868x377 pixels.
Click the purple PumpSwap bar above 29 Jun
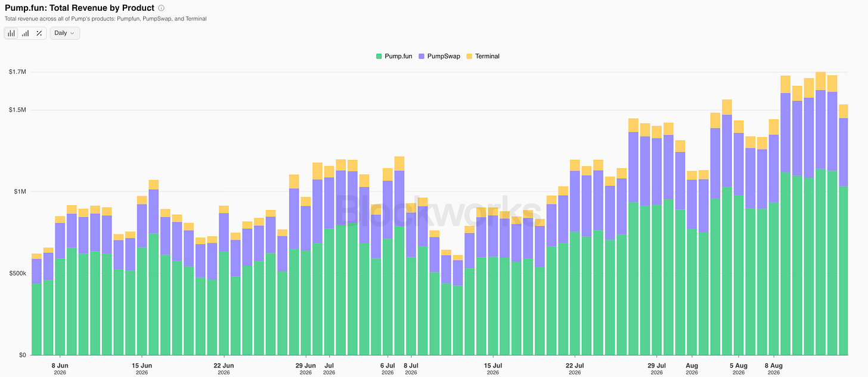click(305, 228)
